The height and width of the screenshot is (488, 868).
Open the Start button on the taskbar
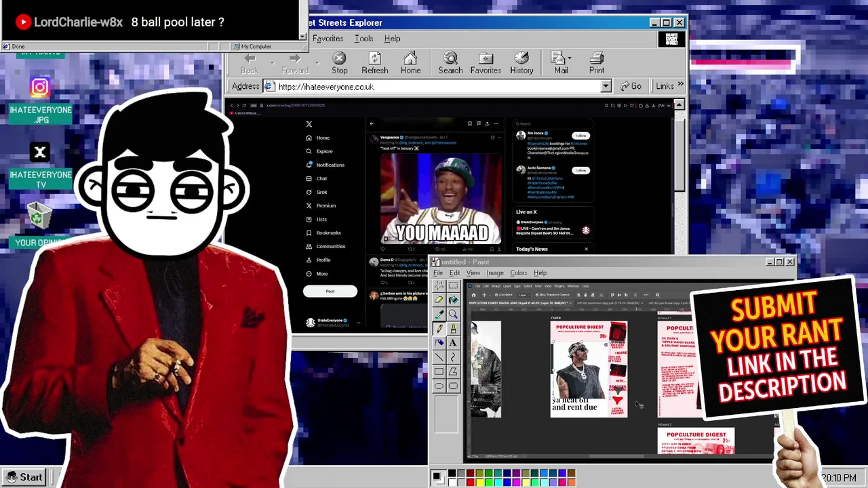point(24,477)
